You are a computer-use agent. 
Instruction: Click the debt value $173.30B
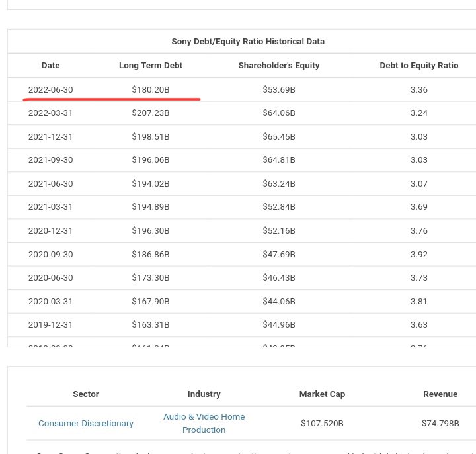tap(151, 278)
